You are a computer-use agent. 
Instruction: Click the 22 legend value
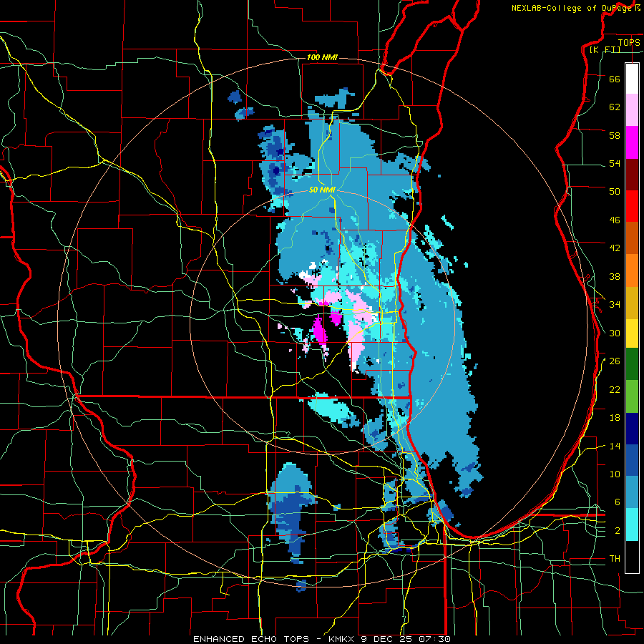(615, 389)
